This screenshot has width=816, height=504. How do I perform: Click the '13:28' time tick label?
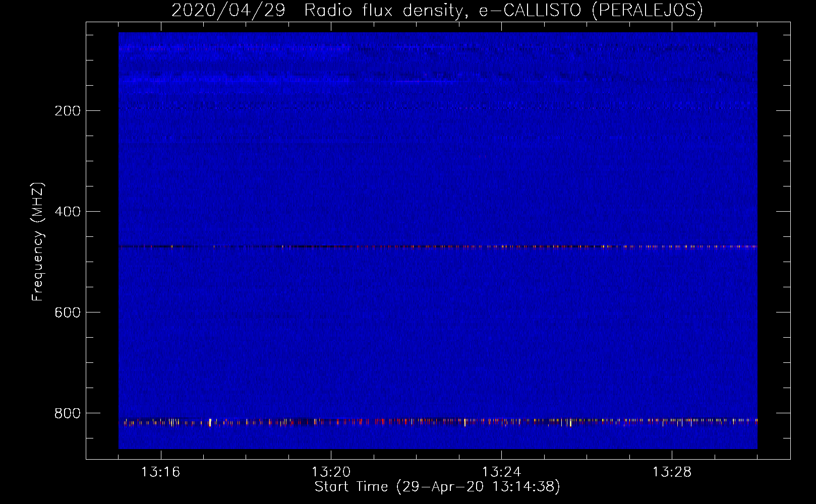click(x=672, y=472)
